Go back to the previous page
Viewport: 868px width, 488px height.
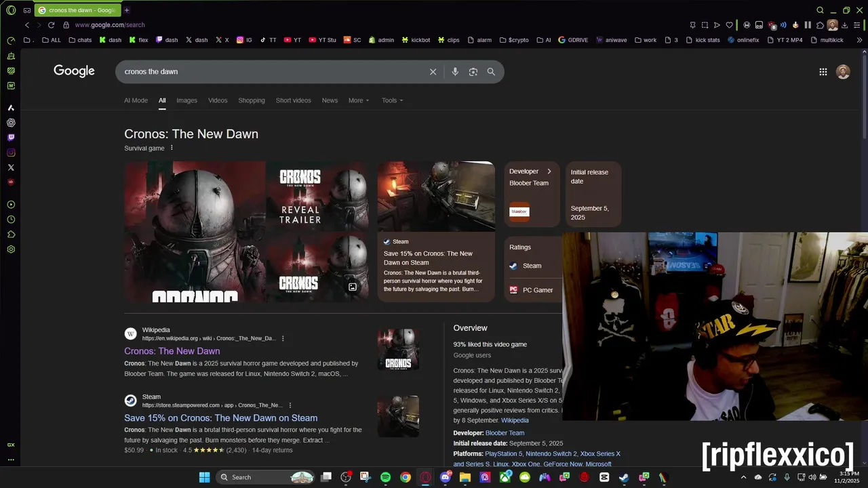[27, 25]
